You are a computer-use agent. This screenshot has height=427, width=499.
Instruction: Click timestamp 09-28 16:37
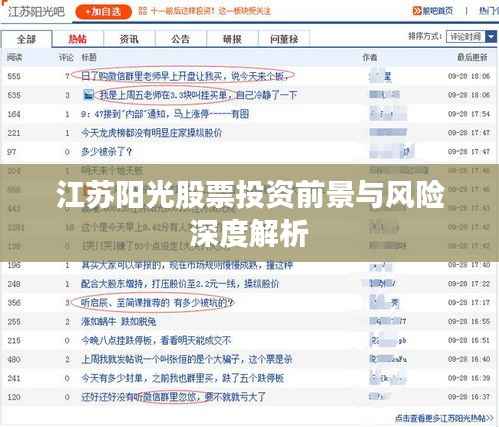click(469, 397)
